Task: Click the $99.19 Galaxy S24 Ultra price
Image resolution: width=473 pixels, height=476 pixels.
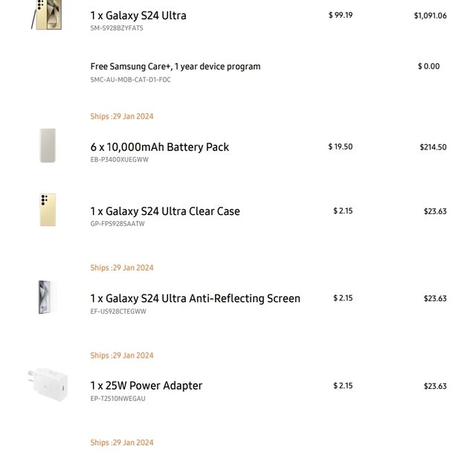Action: coord(341,15)
